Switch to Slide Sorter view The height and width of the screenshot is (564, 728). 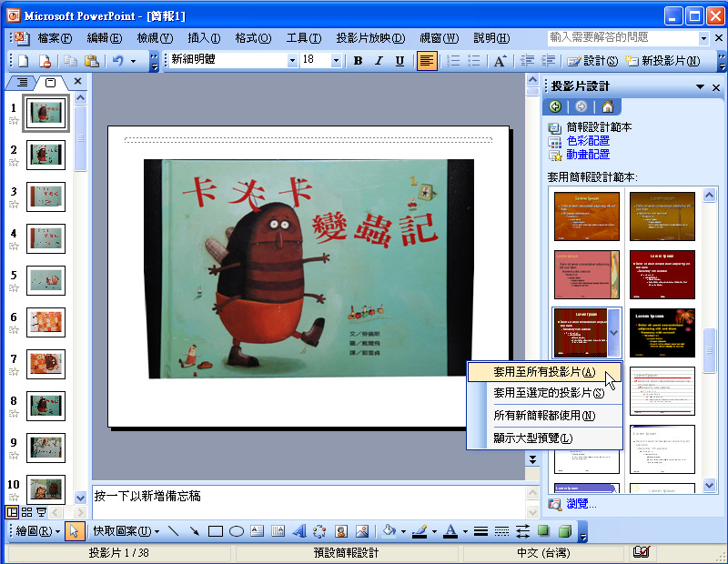[27, 512]
